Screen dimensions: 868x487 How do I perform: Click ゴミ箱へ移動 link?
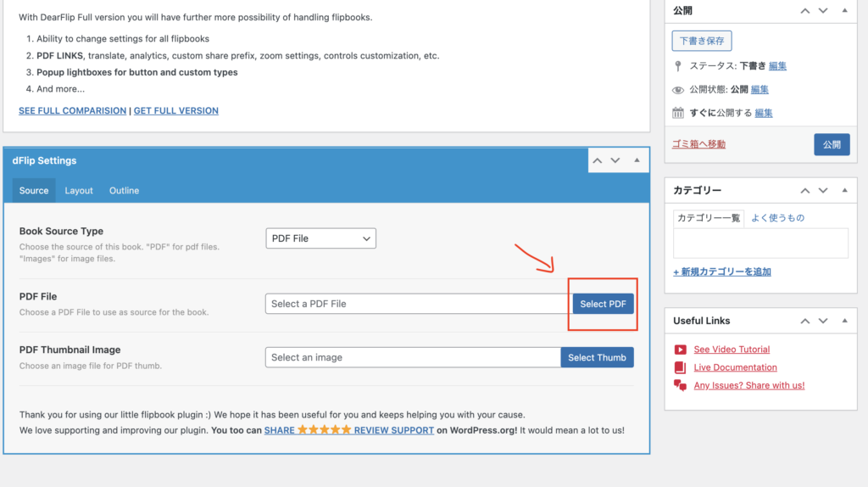click(698, 144)
